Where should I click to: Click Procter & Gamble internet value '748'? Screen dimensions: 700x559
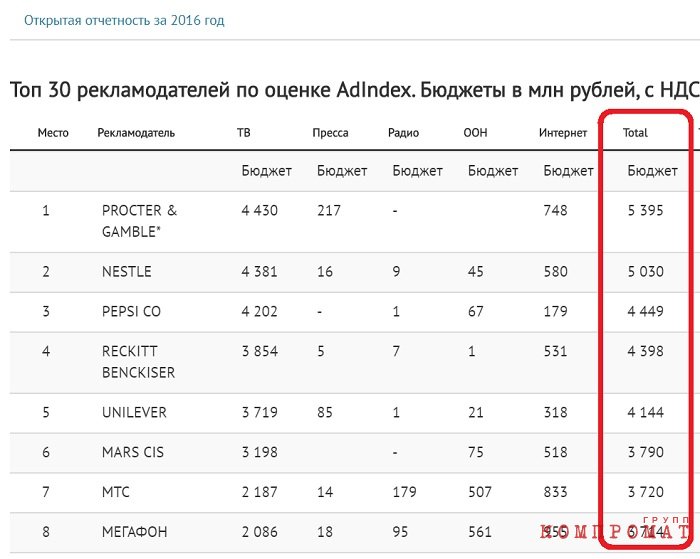pos(555,210)
